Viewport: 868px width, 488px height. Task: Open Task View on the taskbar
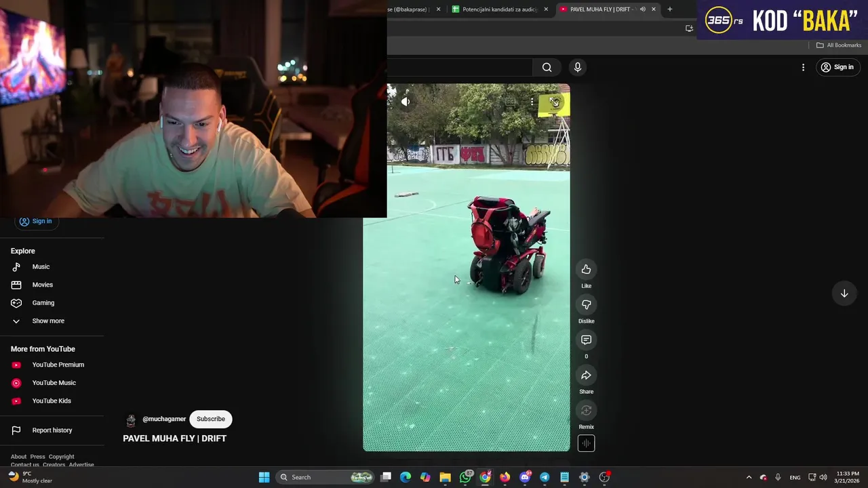(386, 477)
